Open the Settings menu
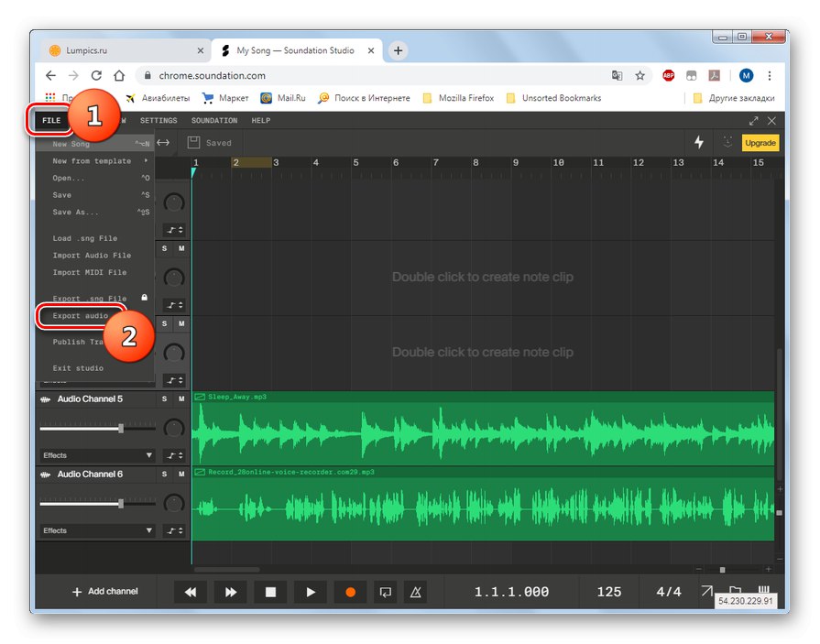Image resolution: width=820 pixels, height=644 pixels. point(159,121)
